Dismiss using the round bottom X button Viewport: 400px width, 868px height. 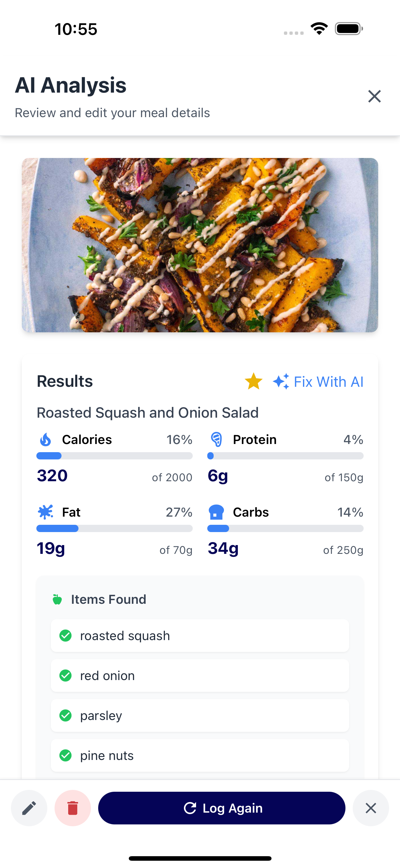(371, 808)
